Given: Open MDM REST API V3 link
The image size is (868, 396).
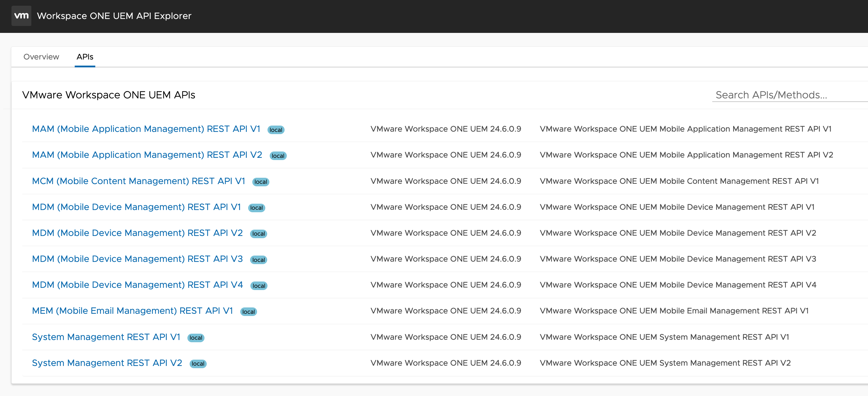Looking at the screenshot, I should tap(137, 259).
